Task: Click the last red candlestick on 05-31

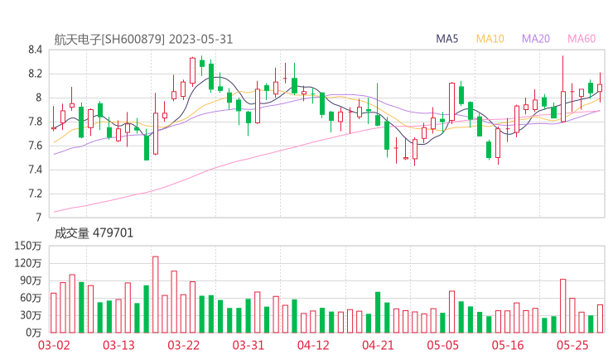Action: tap(600, 88)
